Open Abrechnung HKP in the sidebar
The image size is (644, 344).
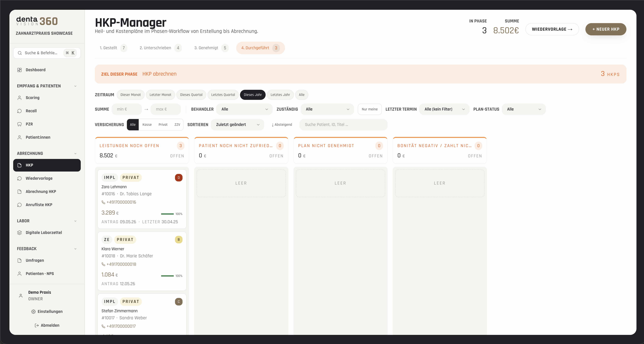coord(47,192)
